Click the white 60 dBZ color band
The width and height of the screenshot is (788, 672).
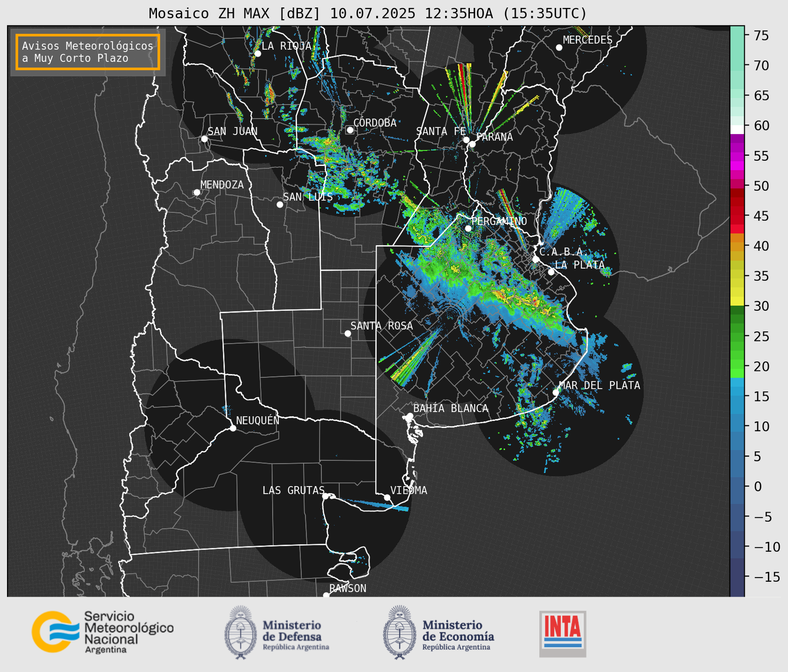[x=737, y=129]
